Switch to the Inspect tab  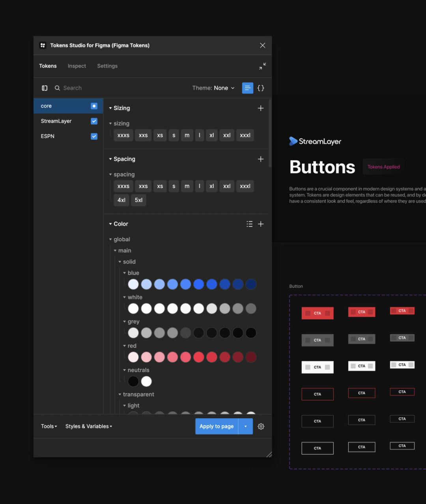click(77, 66)
